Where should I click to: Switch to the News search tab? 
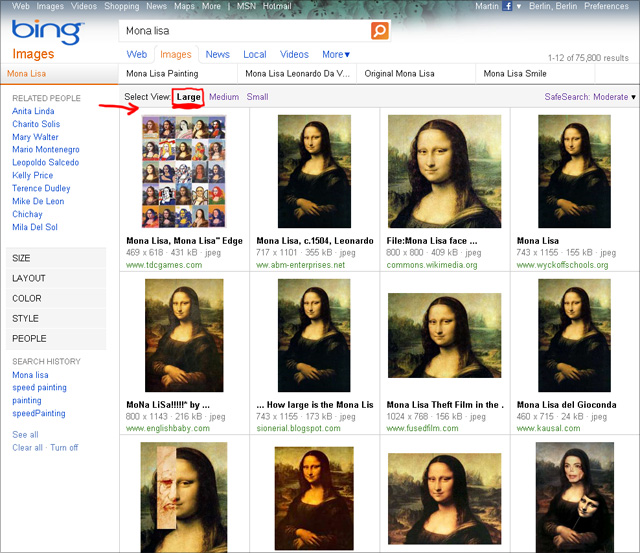(218, 54)
